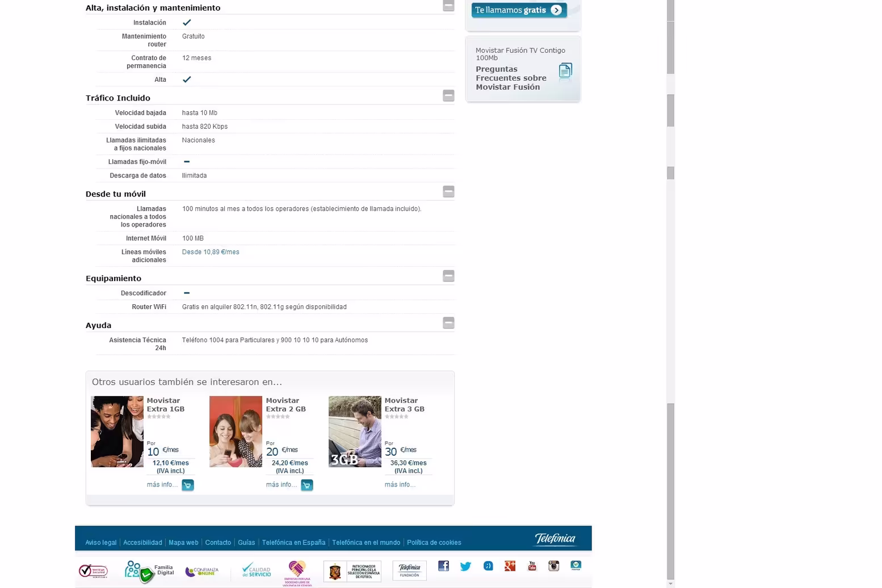This screenshot has height=588, width=882.
Task: Click the 12,10 €/mes IVA incl. price
Action: coord(171,467)
